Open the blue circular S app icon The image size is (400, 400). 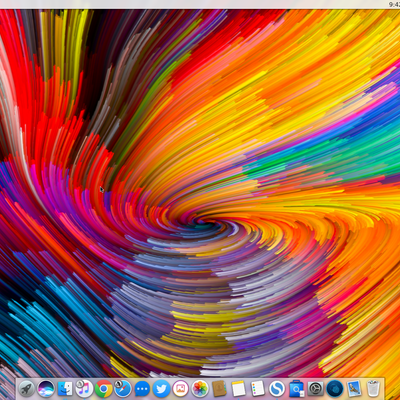coord(277,389)
